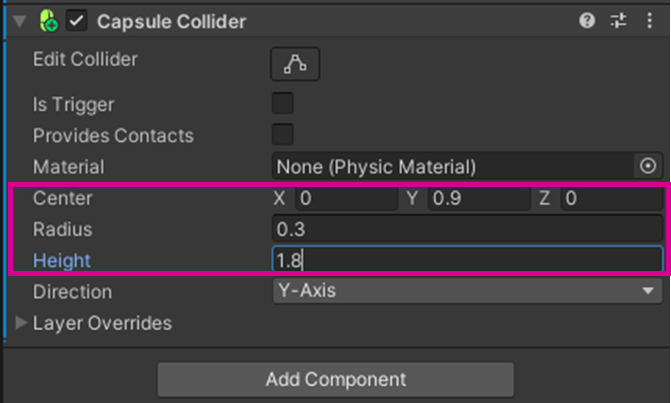671x403 pixels.
Task: Click the Capsule Collider header title
Action: pos(171,21)
